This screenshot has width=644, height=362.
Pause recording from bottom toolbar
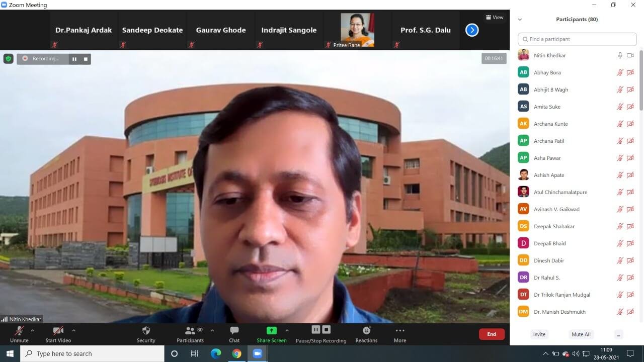click(316, 330)
